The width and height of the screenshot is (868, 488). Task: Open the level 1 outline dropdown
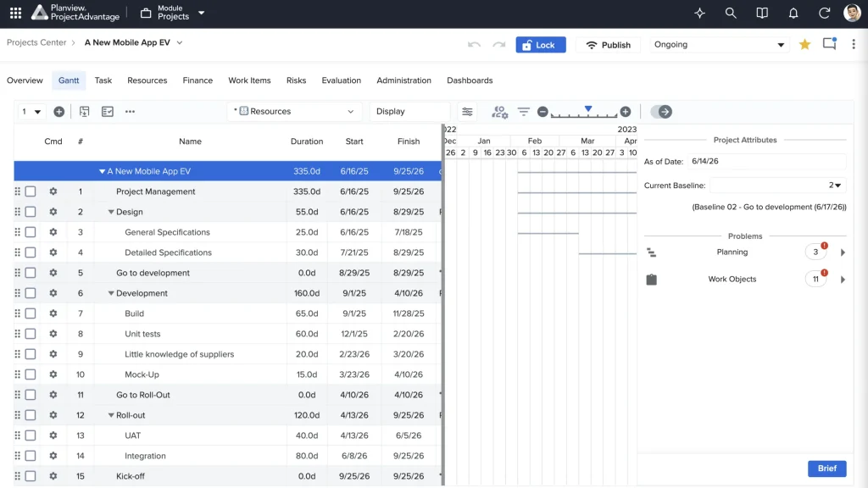pyautogui.click(x=31, y=112)
